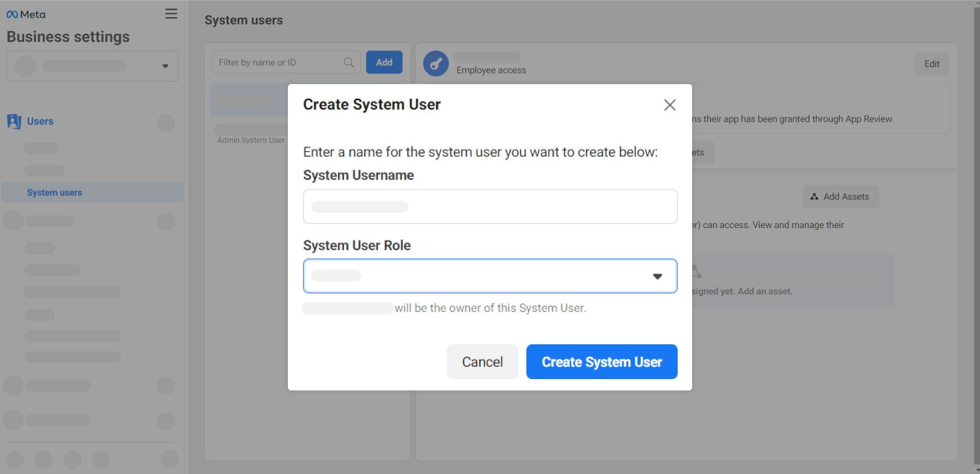
Task: Click the Add button for system users
Action: pyautogui.click(x=384, y=62)
